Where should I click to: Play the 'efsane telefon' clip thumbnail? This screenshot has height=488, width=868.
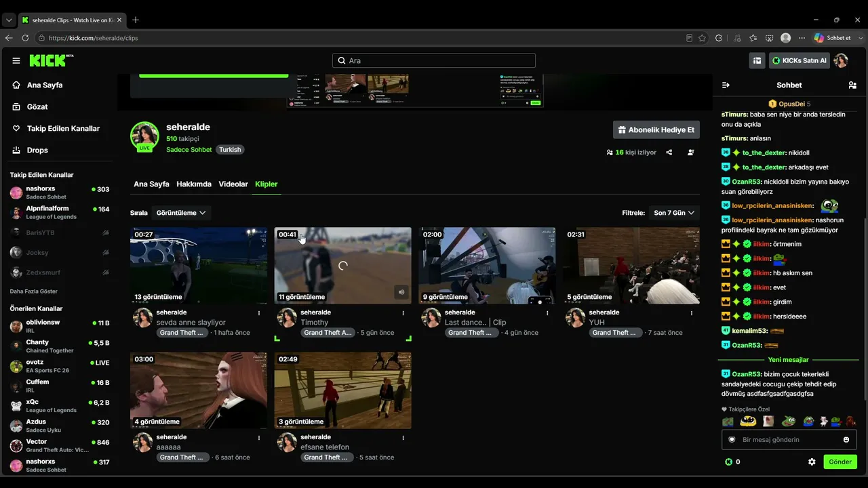coord(342,390)
